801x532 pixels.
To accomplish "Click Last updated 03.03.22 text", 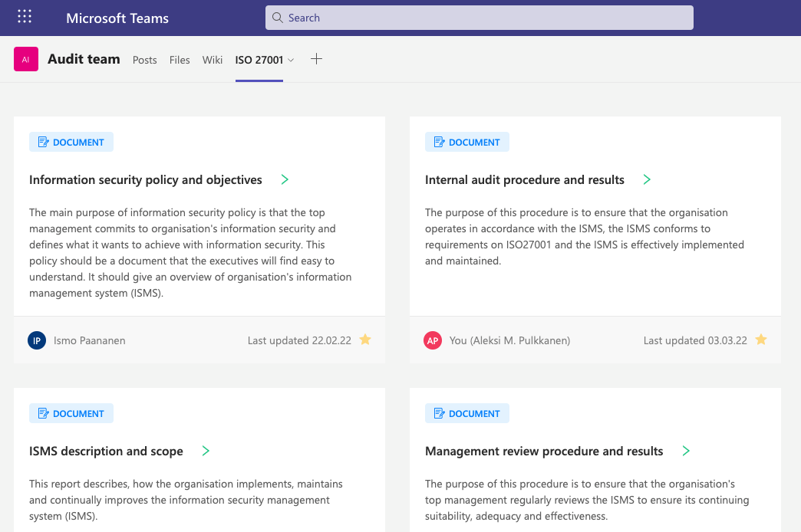I will pyautogui.click(x=695, y=340).
